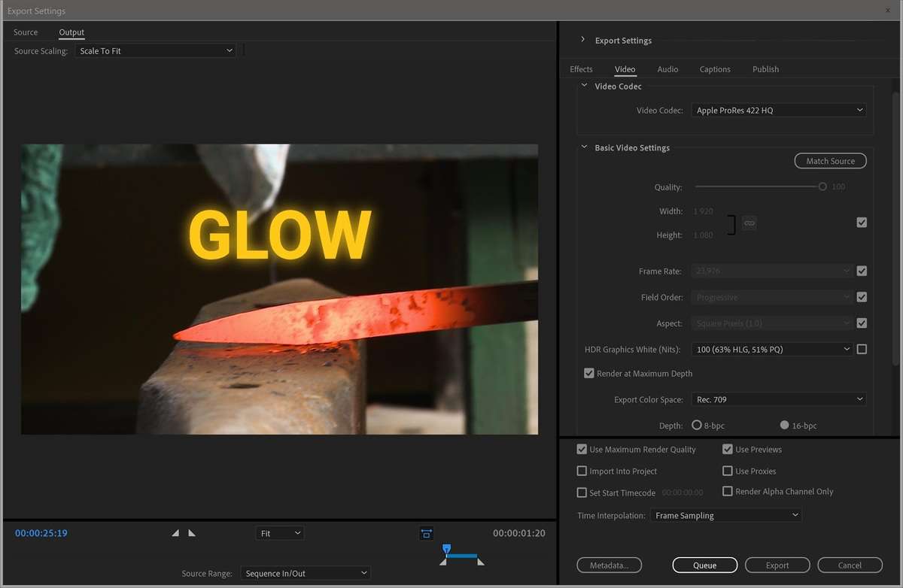
Task: Click the Set In Point icon
Action: tap(175, 532)
